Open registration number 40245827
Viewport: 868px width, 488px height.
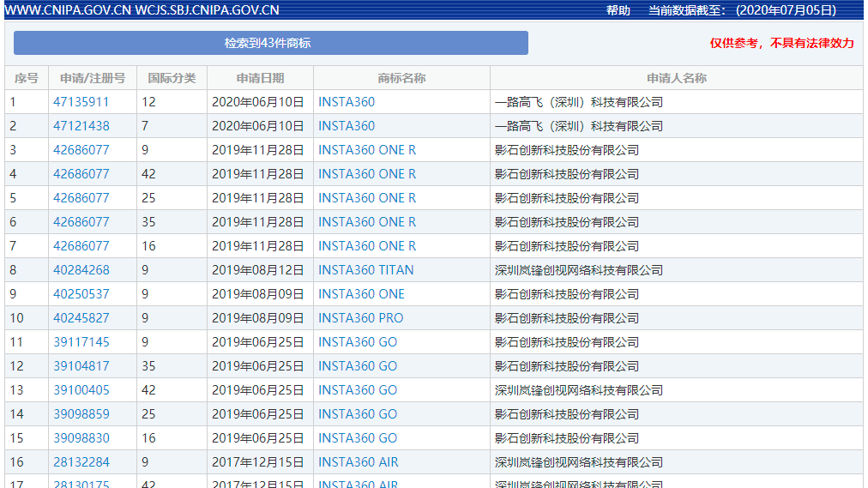point(81,318)
